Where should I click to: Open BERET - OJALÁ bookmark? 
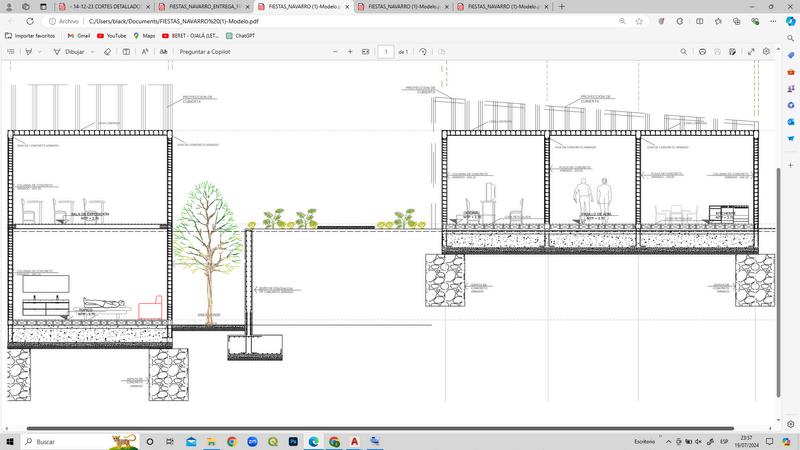[x=190, y=36]
